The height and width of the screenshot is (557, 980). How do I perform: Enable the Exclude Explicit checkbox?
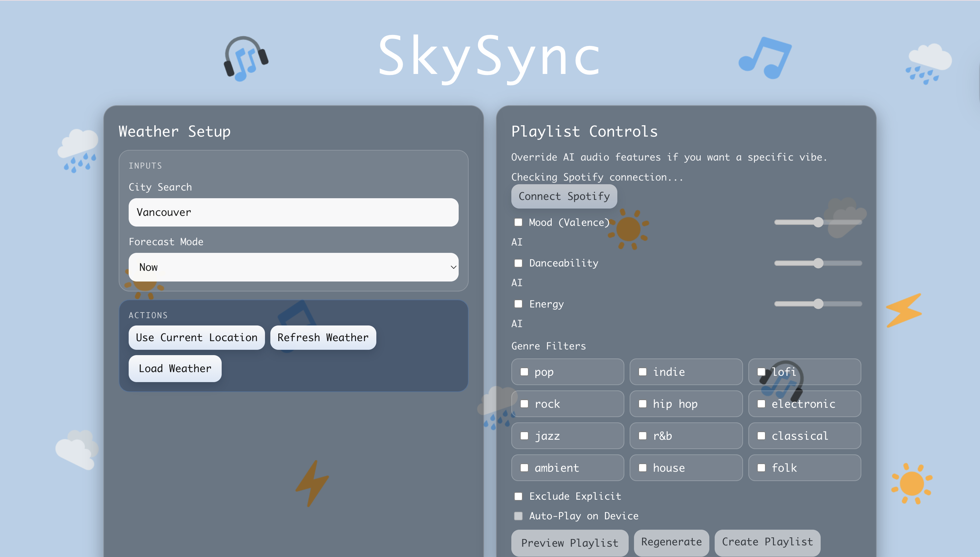[x=518, y=496]
